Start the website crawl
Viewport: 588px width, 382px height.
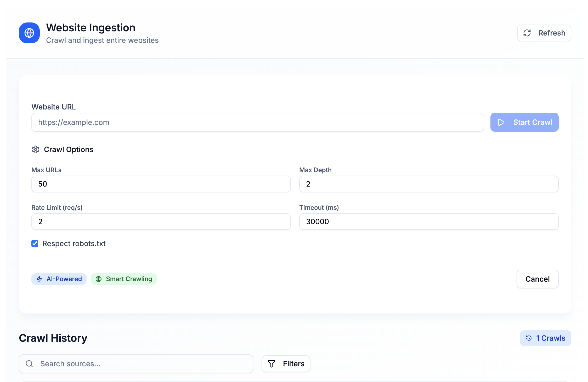524,122
